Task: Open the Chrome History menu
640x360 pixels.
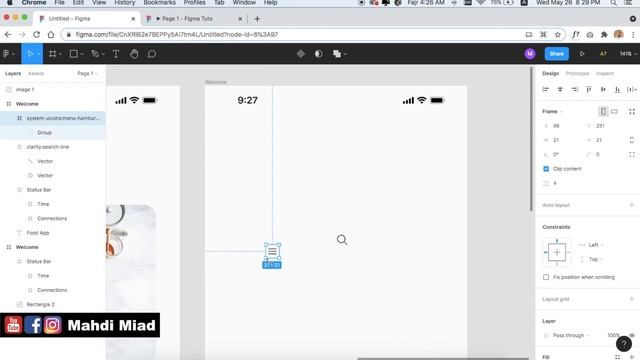Action: click(x=124, y=3)
